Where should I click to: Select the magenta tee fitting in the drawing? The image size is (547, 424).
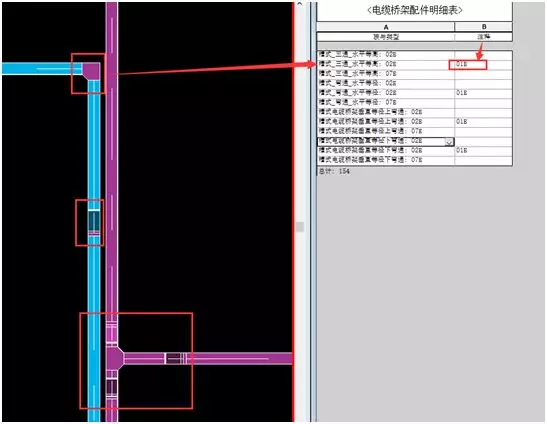pos(114,358)
